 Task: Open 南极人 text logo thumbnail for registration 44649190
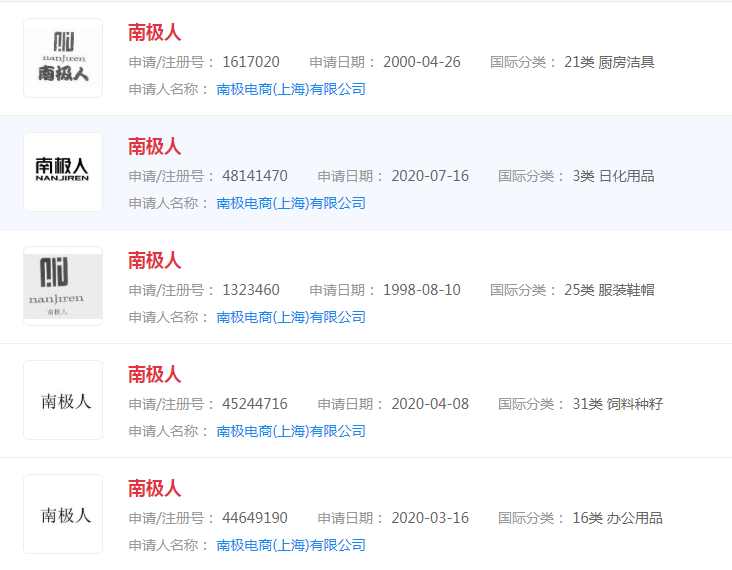coord(63,514)
